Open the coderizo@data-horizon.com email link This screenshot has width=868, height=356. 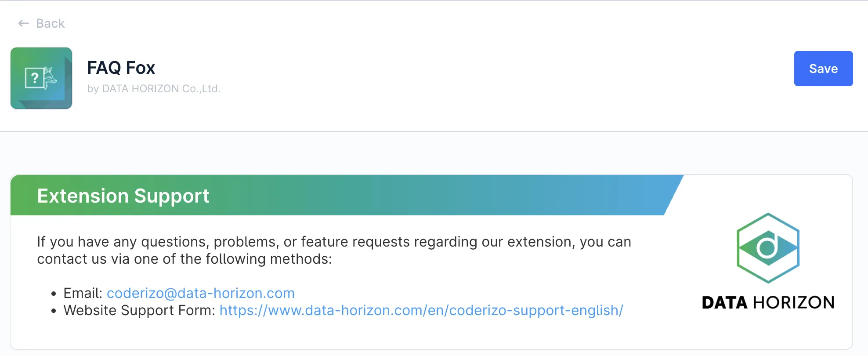201,293
